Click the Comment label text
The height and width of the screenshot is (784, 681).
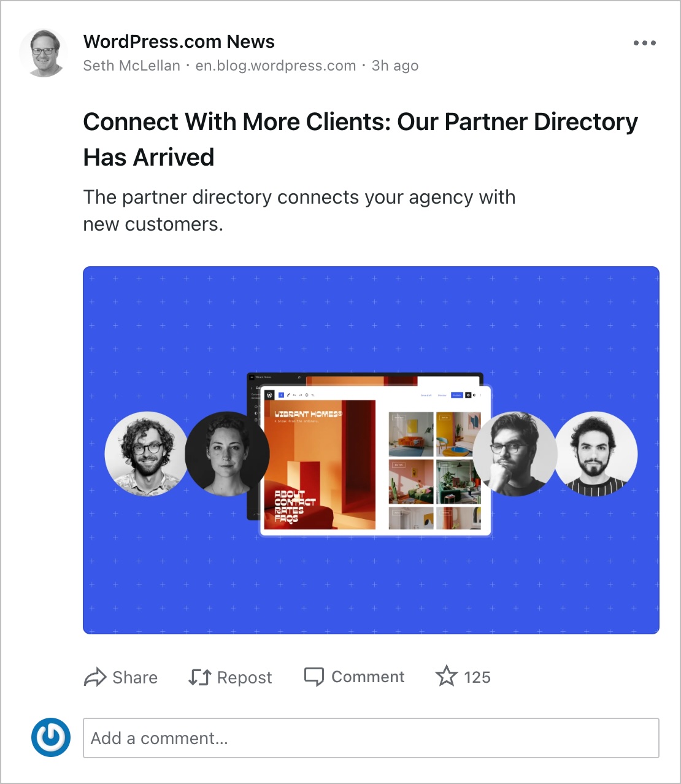point(368,677)
